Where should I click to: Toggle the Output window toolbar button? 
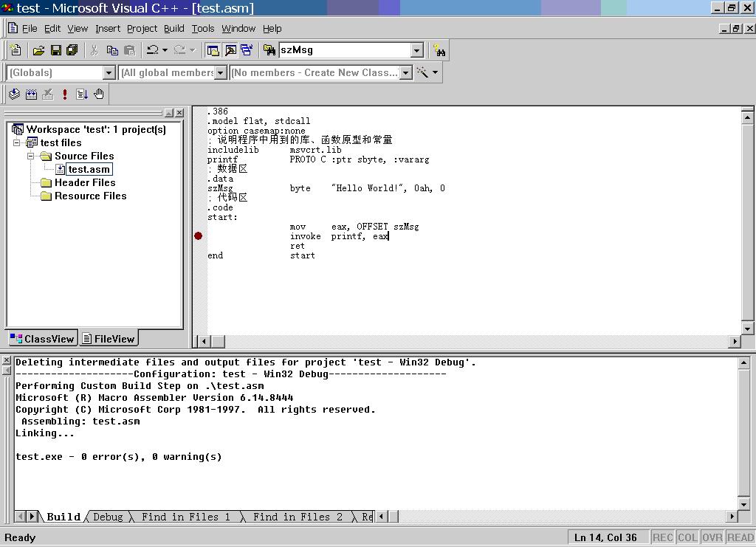point(230,50)
